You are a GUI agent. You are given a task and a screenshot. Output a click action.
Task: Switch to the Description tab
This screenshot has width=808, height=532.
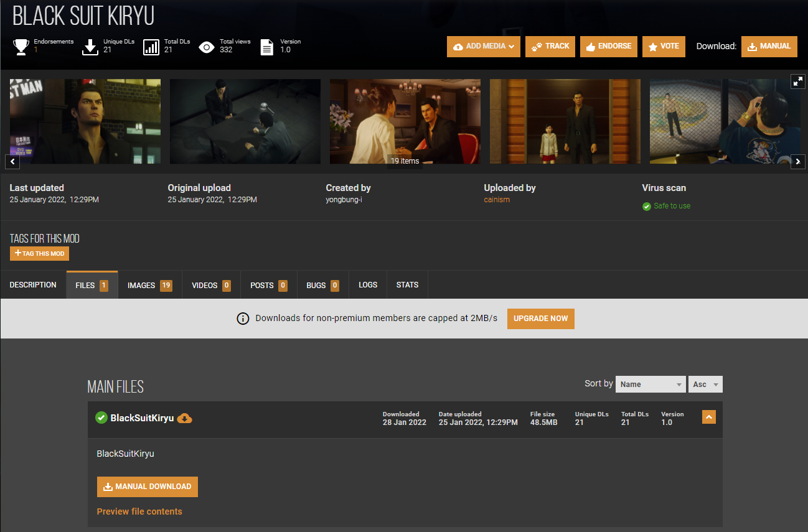click(33, 285)
